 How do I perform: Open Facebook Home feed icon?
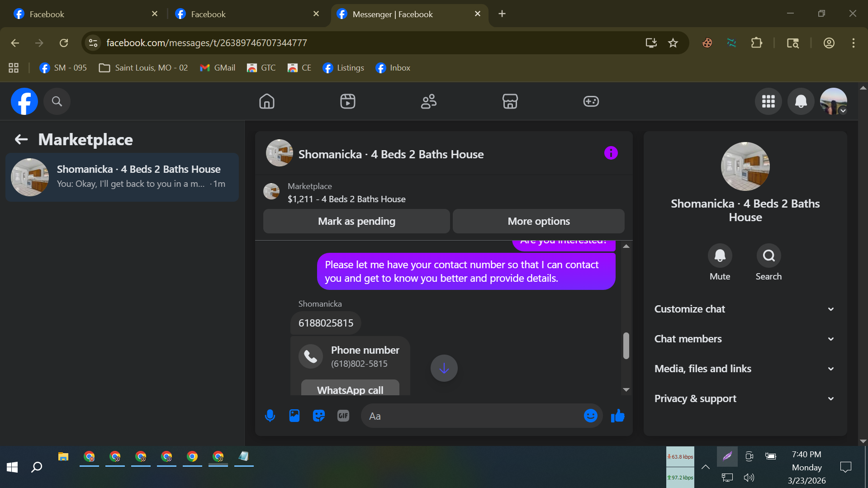click(x=267, y=101)
